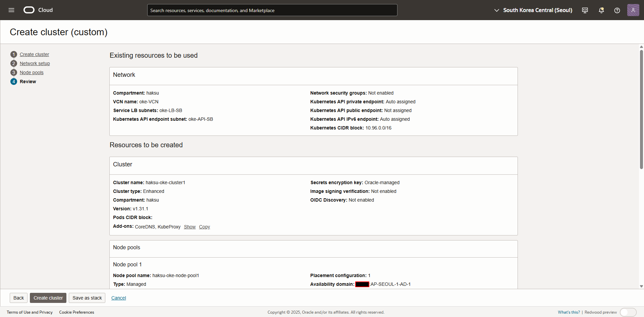Image resolution: width=644 pixels, height=317 pixels.
Task: Copy the add-ons configuration
Action: pyautogui.click(x=204, y=227)
